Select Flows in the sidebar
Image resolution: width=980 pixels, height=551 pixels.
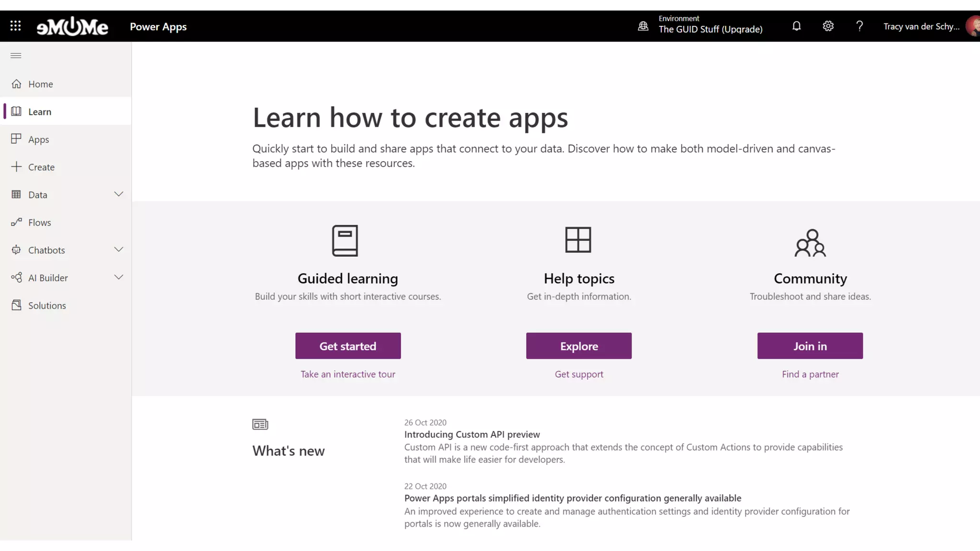[x=39, y=222]
